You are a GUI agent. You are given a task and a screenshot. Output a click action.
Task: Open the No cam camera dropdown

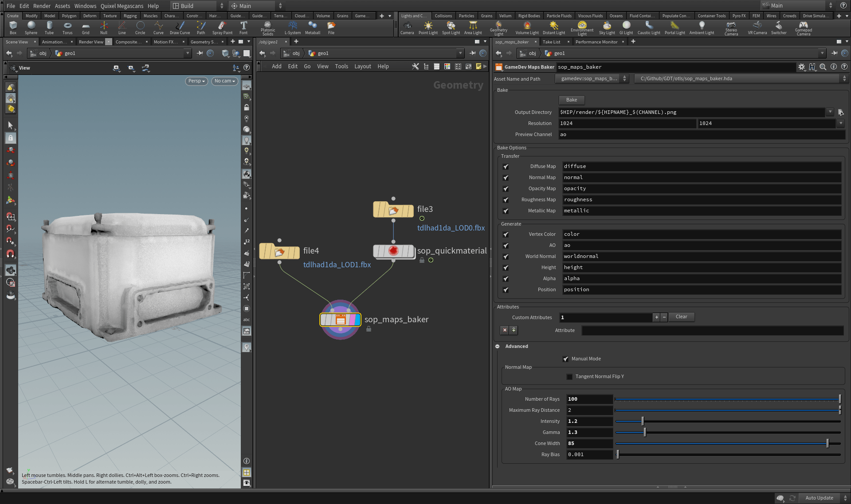tap(224, 81)
